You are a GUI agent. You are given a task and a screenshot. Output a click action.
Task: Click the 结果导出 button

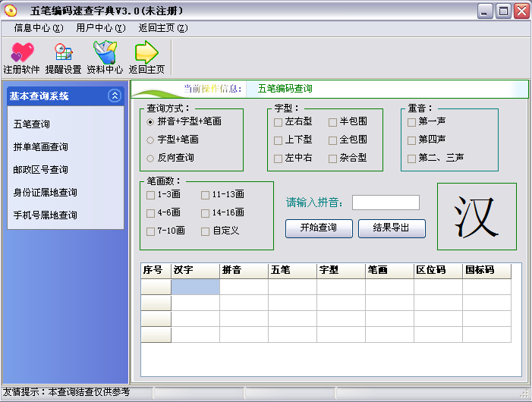pos(392,228)
